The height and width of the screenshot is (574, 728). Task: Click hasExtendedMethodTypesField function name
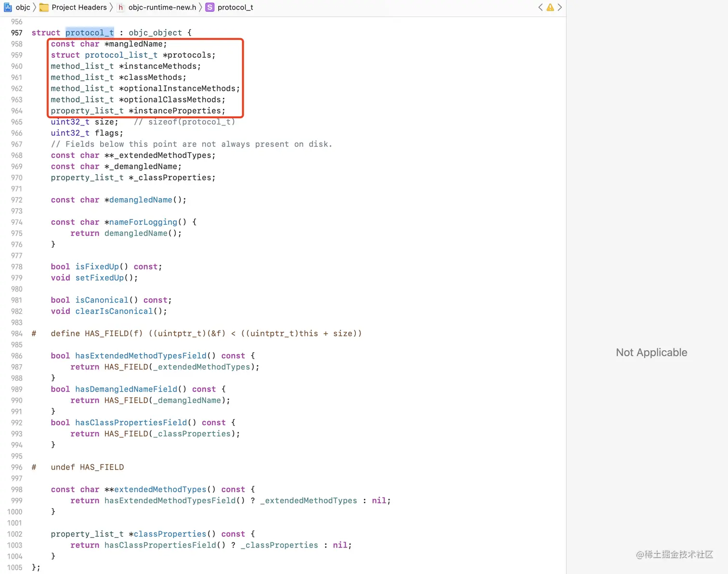coord(141,356)
